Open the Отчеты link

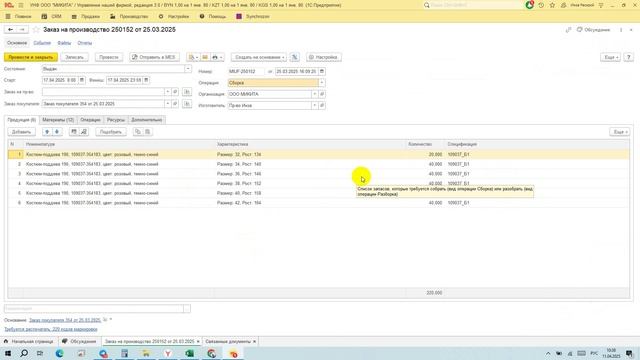(84, 43)
